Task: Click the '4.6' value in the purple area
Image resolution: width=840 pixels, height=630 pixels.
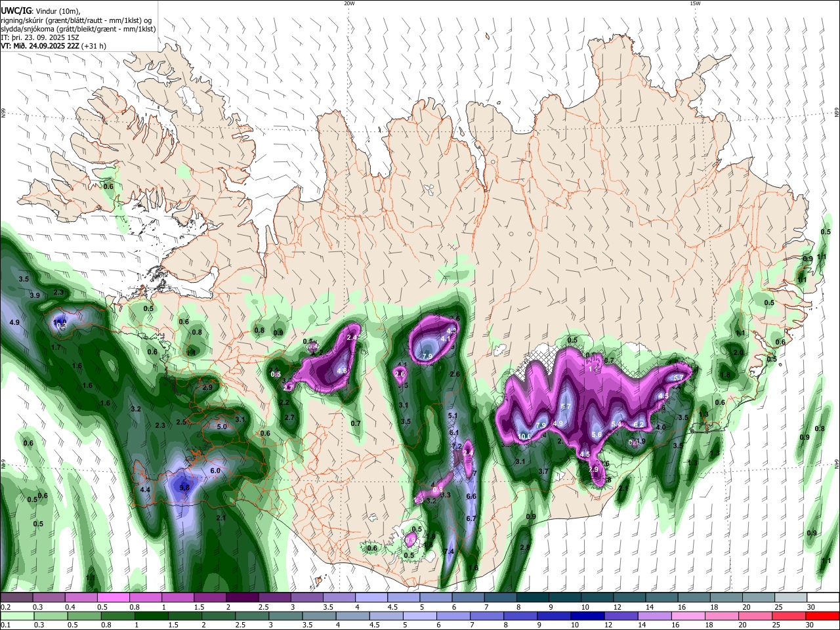Action: (342, 371)
